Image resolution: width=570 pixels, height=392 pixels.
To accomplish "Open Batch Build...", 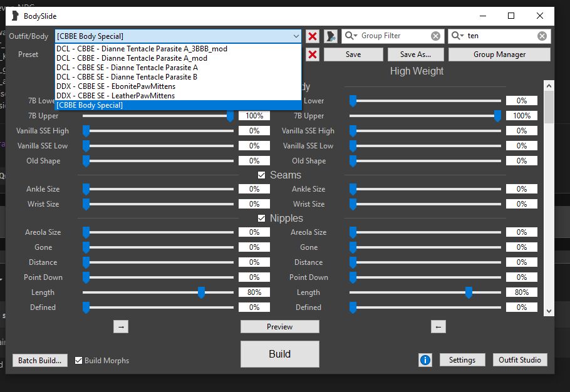I will click(40, 361).
